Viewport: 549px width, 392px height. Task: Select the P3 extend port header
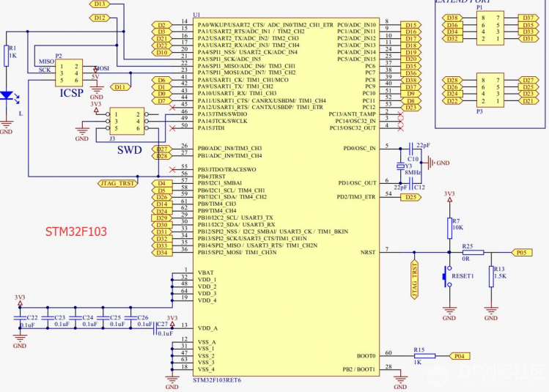coord(490,90)
